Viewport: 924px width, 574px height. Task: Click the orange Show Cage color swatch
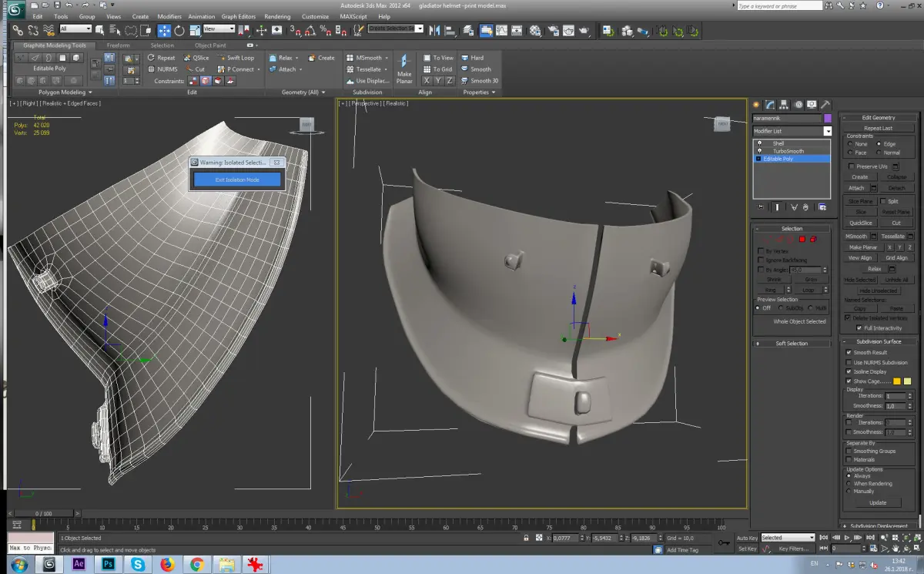[896, 381]
